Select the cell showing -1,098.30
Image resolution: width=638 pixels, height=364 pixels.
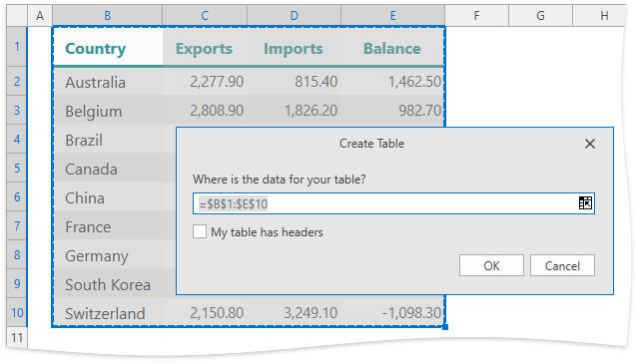[x=392, y=312]
